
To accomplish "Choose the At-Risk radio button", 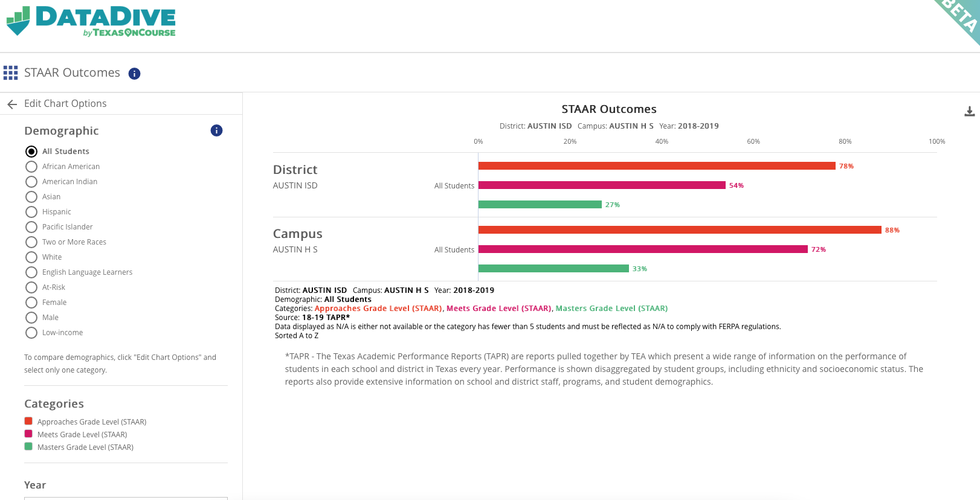I will coord(31,287).
